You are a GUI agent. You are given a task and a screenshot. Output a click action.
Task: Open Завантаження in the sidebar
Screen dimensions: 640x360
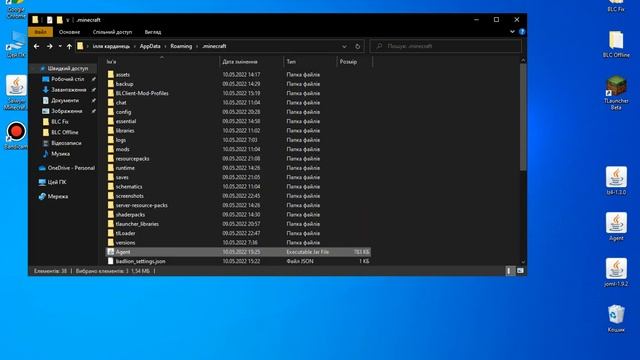[x=69, y=90]
